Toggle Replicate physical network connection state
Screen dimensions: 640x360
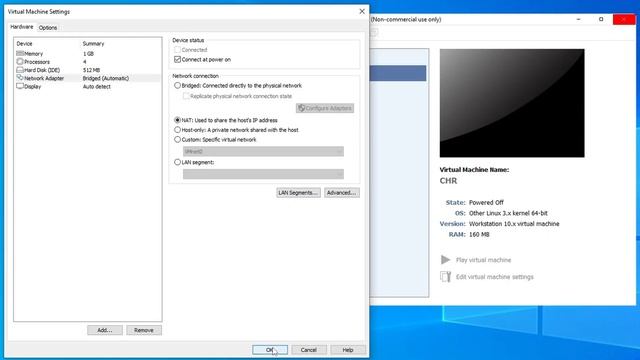[x=186, y=96]
